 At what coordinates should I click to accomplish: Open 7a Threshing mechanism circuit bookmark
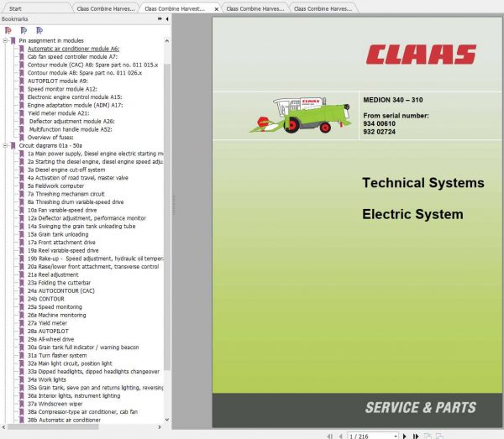tap(66, 194)
